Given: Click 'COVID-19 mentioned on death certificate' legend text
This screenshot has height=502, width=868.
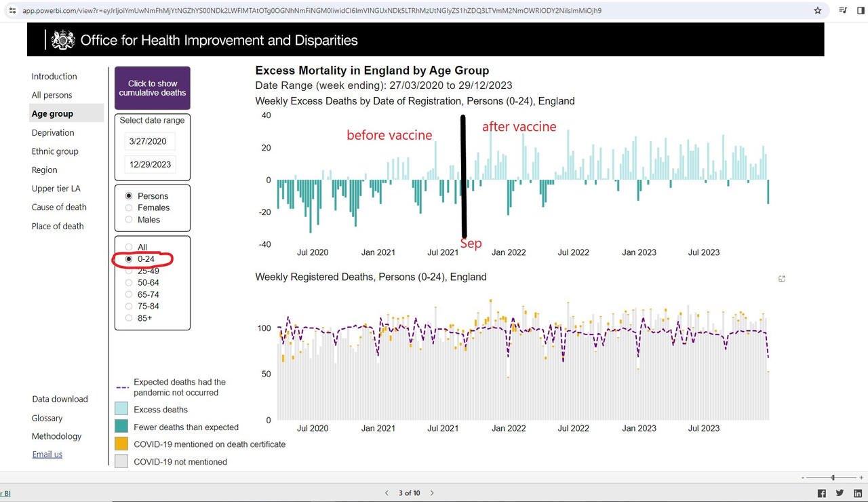Looking at the screenshot, I should tap(210, 444).
